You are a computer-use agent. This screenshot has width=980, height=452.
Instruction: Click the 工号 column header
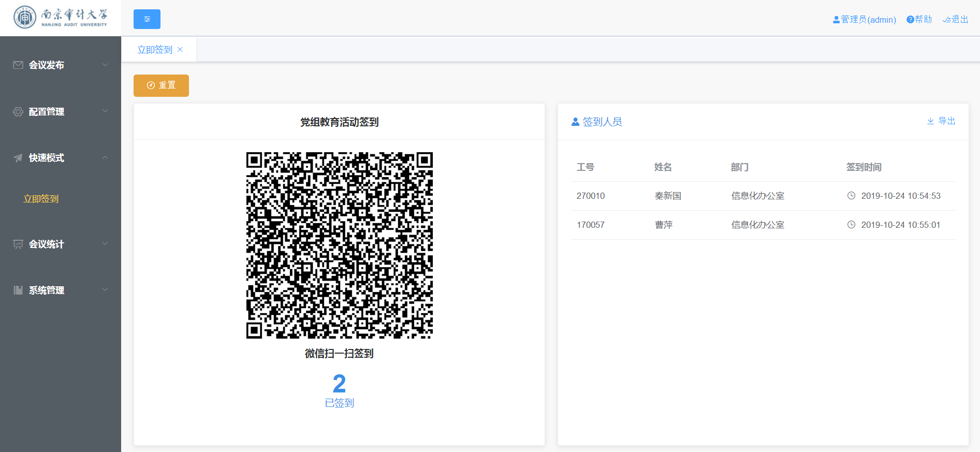(586, 167)
